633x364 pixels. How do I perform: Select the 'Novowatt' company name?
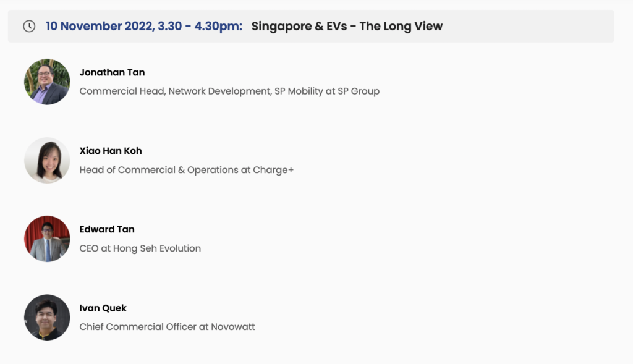[x=233, y=326]
